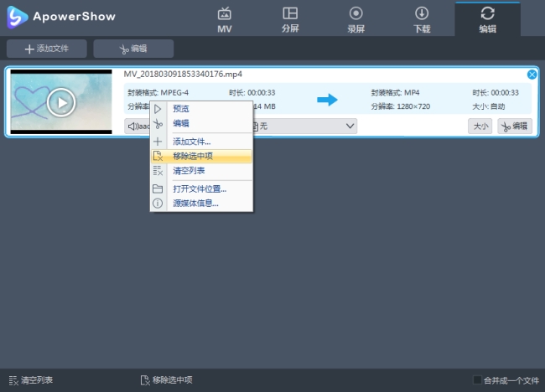
Task: Select 预览 in the context menu
Action: 181,109
